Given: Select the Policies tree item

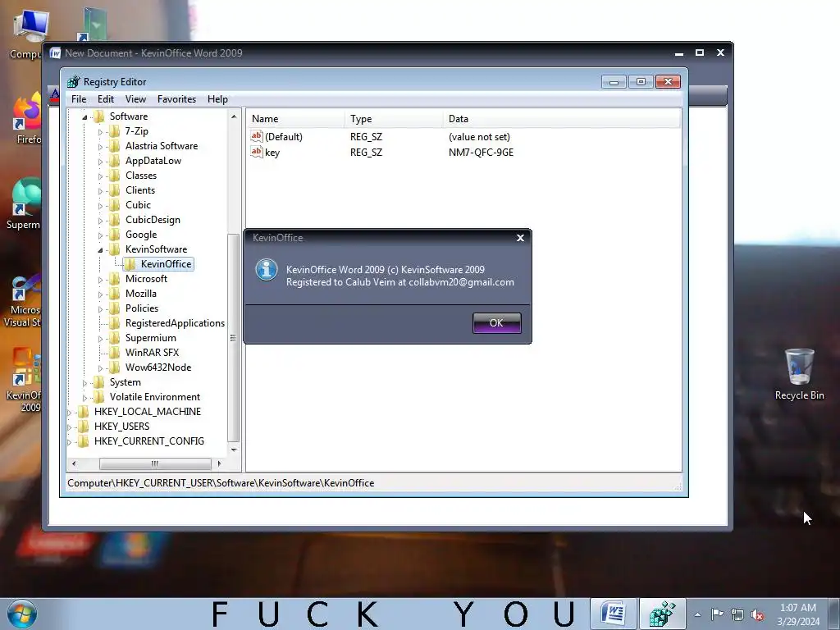Looking at the screenshot, I should click(142, 308).
